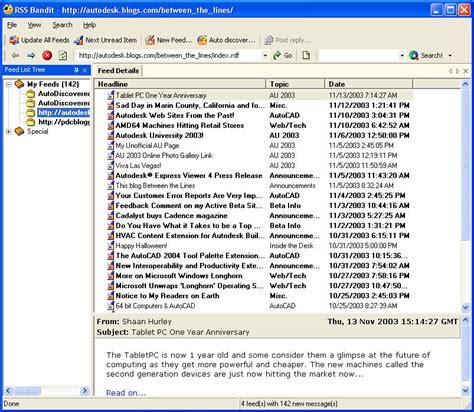Open the View menu
474x412 pixels.
pos(34,25)
